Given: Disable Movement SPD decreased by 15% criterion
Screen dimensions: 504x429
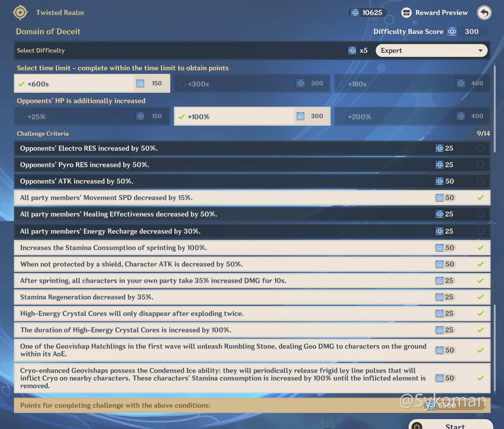Looking at the screenshot, I should point(480,198).
